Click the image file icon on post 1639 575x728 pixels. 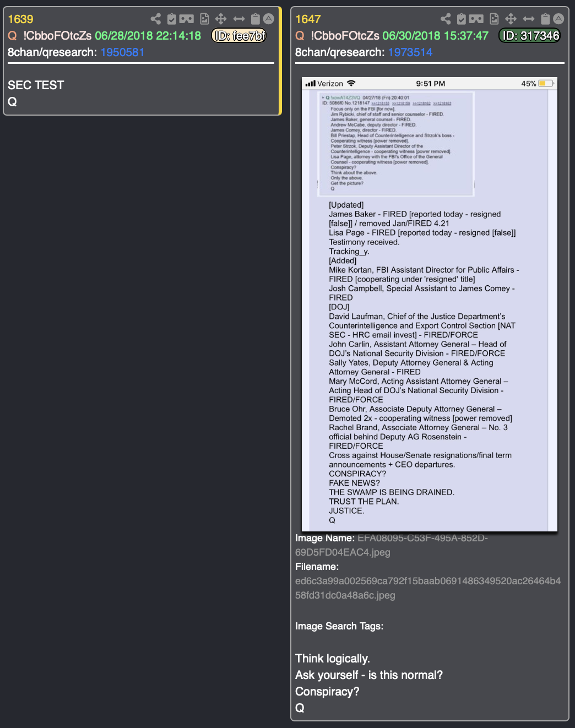(204, 19)
